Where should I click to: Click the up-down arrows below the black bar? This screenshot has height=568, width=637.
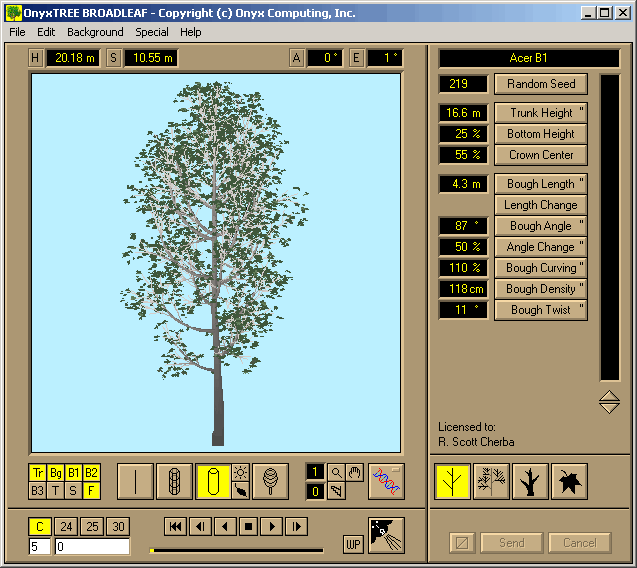point(609,402)
